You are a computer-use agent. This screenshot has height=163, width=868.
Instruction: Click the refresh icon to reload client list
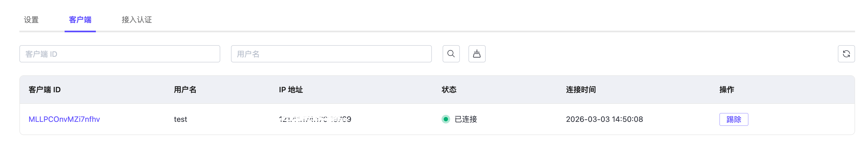(x=846, y=54)
